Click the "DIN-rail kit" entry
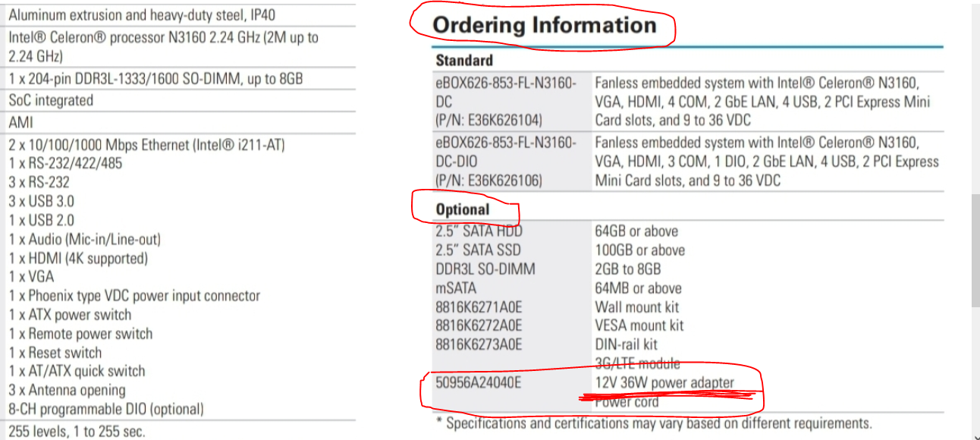Viewport: 980px width, 440px height. coord(627,344)
